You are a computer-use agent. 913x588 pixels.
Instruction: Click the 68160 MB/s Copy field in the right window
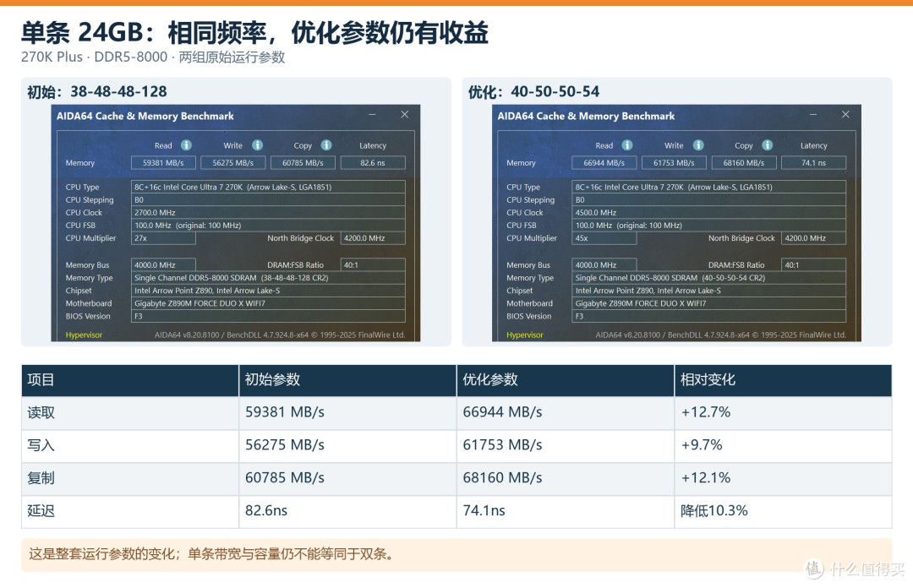744,163
